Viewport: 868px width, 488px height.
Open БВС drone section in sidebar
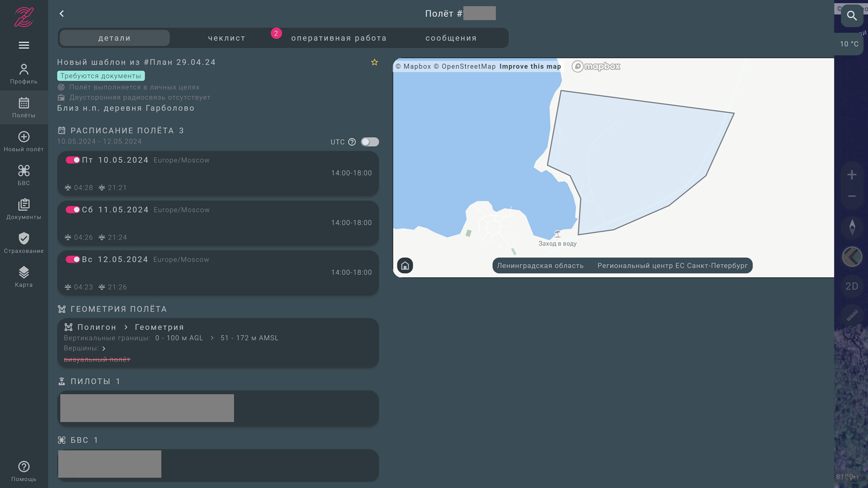(24, 175)
